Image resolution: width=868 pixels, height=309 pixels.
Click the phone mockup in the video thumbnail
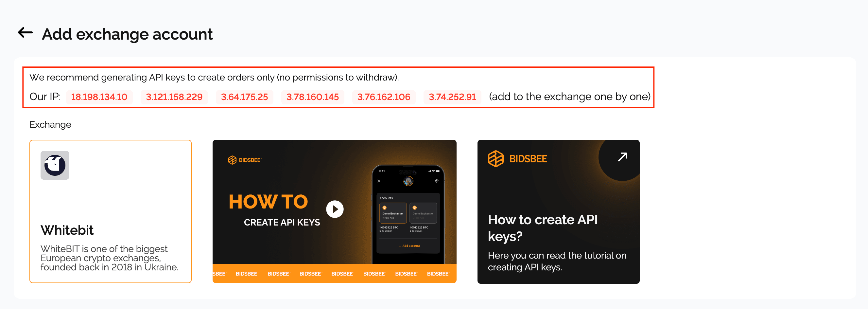click(x=408, y=214)
